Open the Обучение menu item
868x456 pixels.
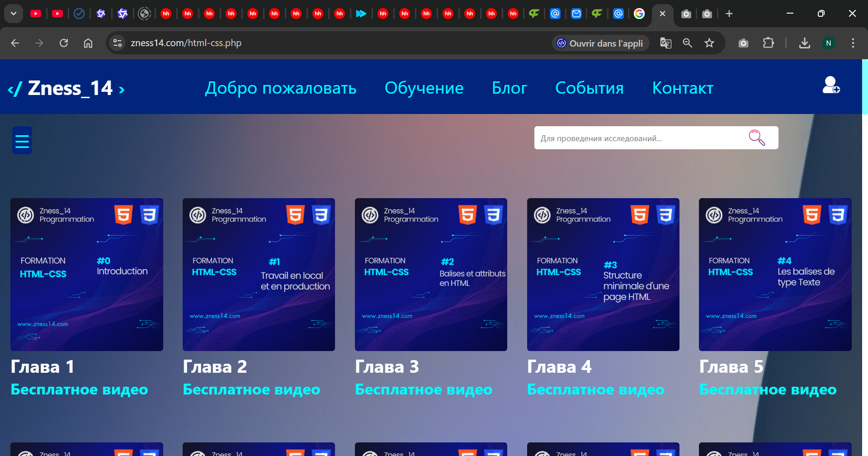coord(424,88)
